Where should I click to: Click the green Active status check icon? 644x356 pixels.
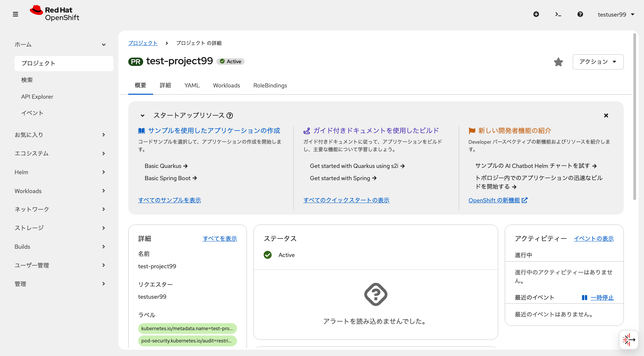(267, 255)
